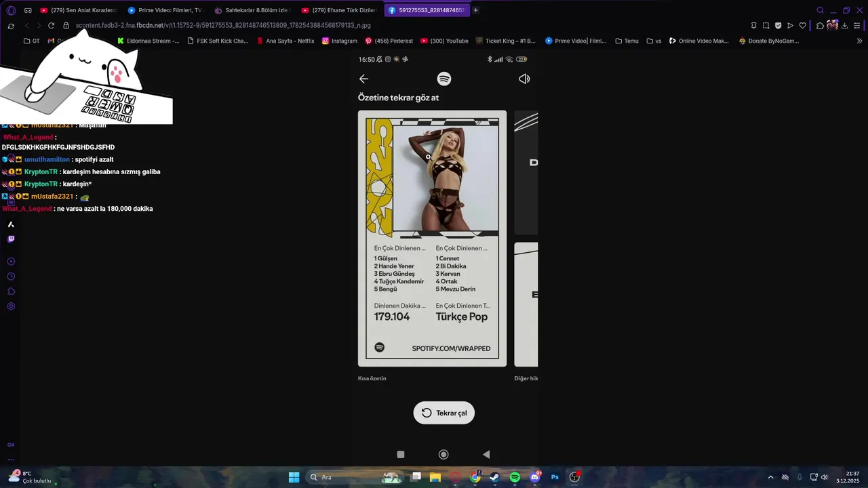Viewport: 868px width, 488px height.
Task: Open a new tab with the plus button
Action: (x=475, y=10)
